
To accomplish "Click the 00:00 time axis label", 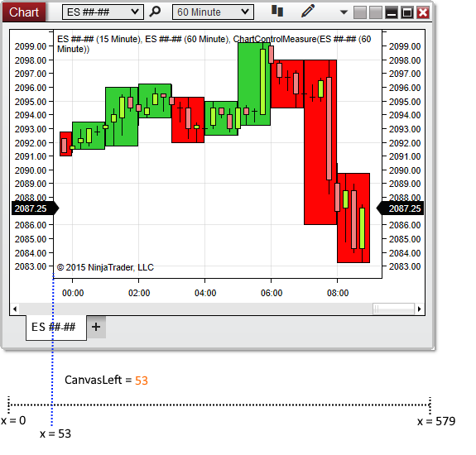I will (73, 293).
